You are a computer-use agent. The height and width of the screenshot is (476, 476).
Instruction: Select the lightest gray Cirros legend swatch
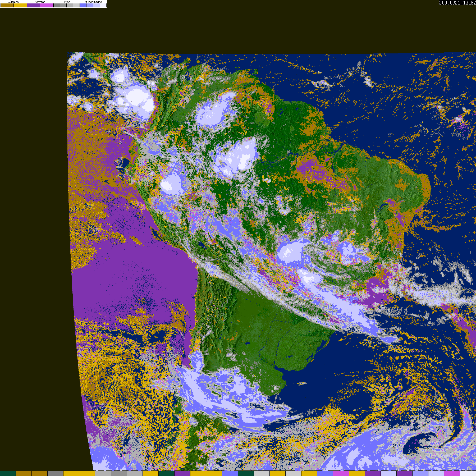click(x=76, y=6)
